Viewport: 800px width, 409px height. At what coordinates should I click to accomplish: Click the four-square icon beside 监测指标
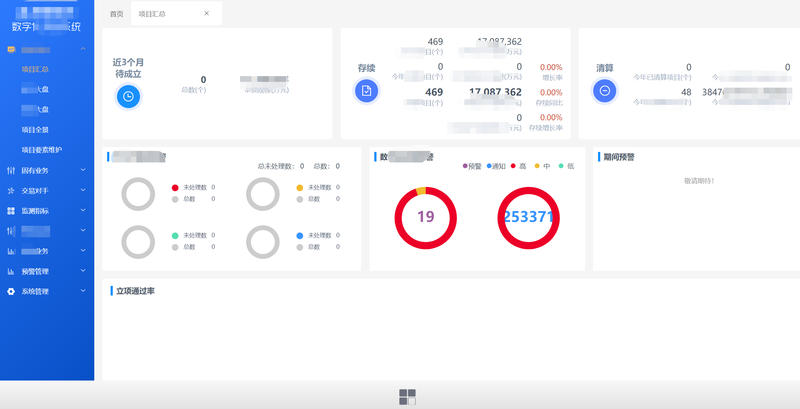(11, 211)
